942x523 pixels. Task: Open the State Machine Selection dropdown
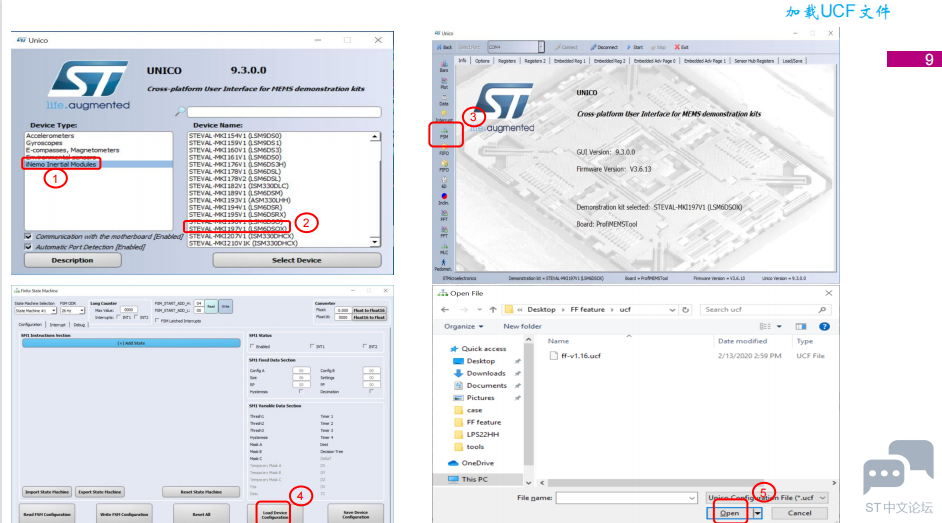[x=53, y=310]
